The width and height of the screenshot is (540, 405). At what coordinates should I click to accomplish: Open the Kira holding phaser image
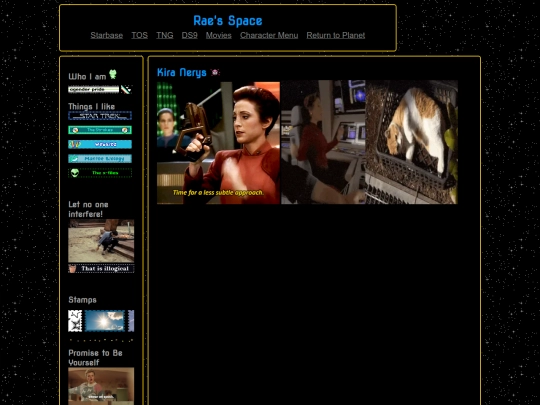click(218, 143)
